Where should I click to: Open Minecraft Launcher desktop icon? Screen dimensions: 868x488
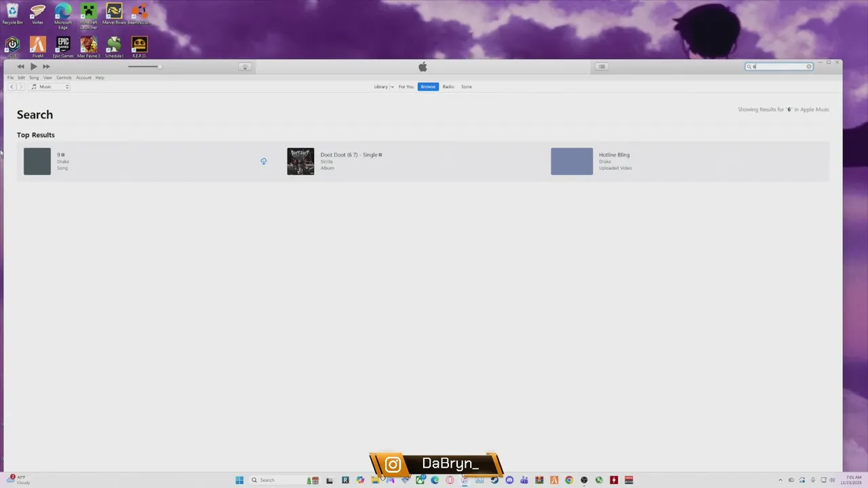[x=88, y=15]
